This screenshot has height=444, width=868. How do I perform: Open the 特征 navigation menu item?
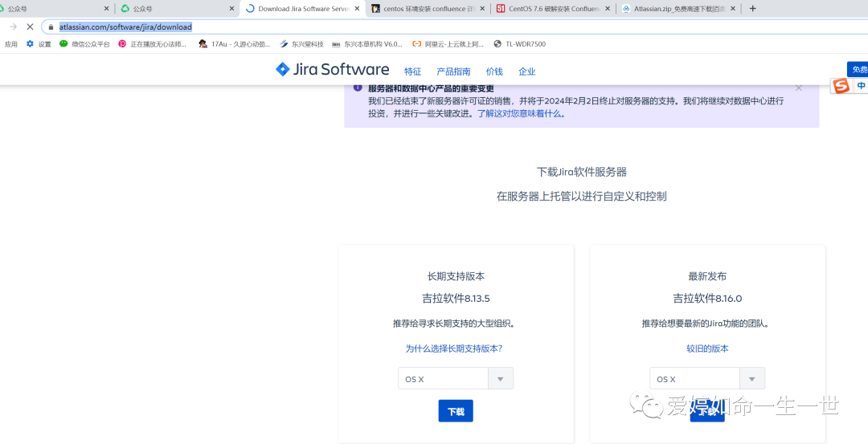tap(412, 71)
